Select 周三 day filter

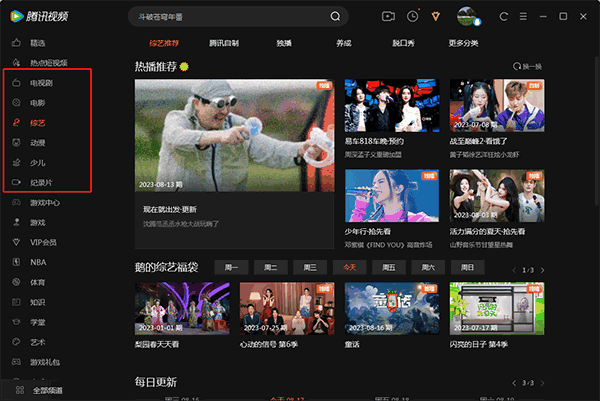(310, 267)
